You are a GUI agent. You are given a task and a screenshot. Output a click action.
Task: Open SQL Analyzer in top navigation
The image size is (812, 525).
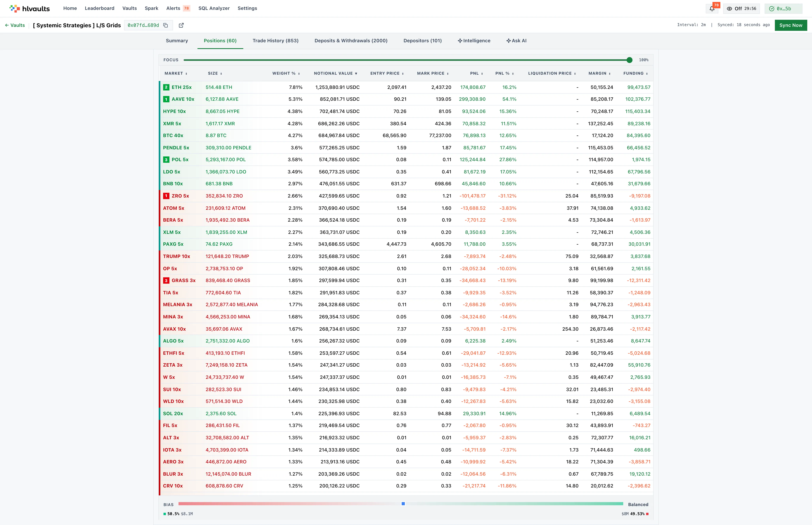click(214, 8)
